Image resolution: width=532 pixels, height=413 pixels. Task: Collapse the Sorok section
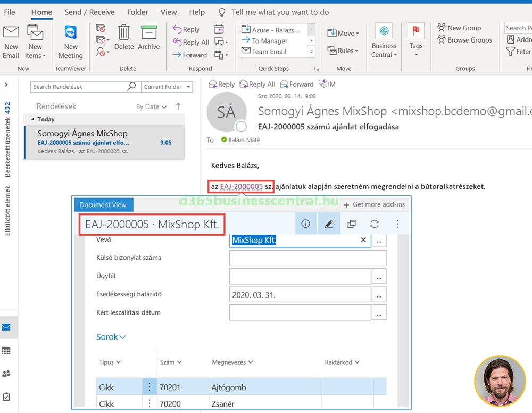[x=111, y=337]
